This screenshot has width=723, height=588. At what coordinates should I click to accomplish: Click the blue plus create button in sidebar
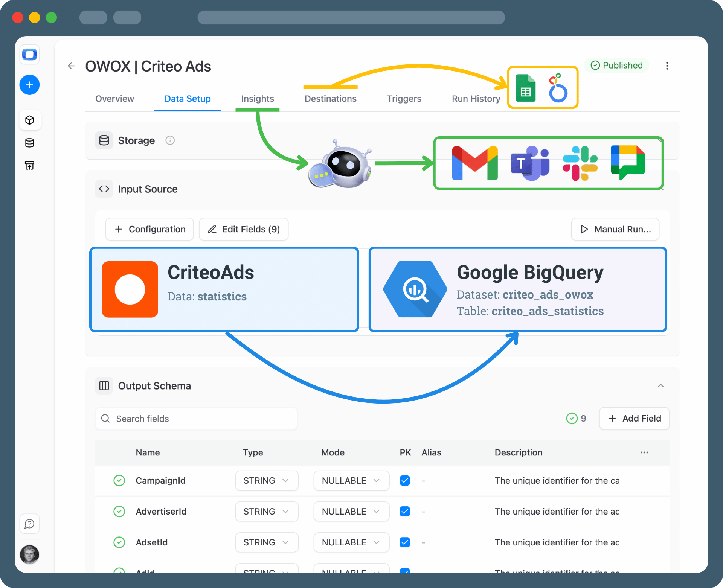pos(29,85)
